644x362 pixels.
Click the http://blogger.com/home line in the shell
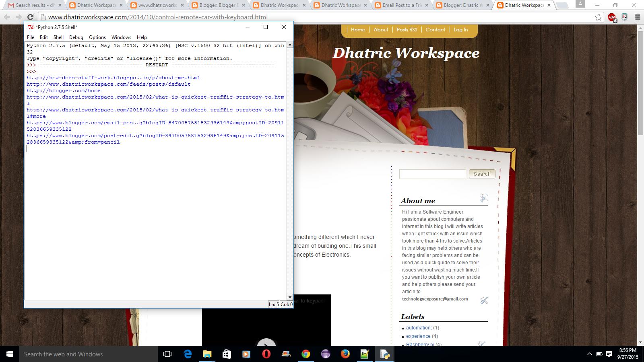64,90
